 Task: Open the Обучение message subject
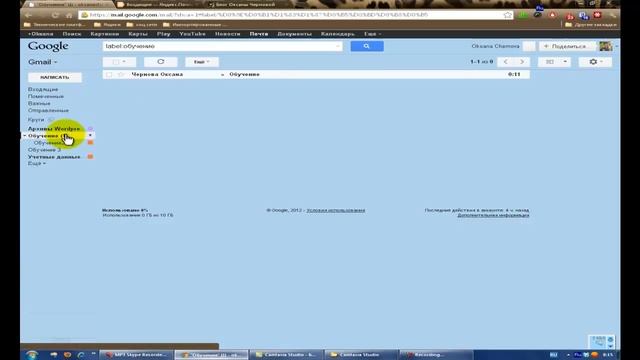click(x=244, y=74)
